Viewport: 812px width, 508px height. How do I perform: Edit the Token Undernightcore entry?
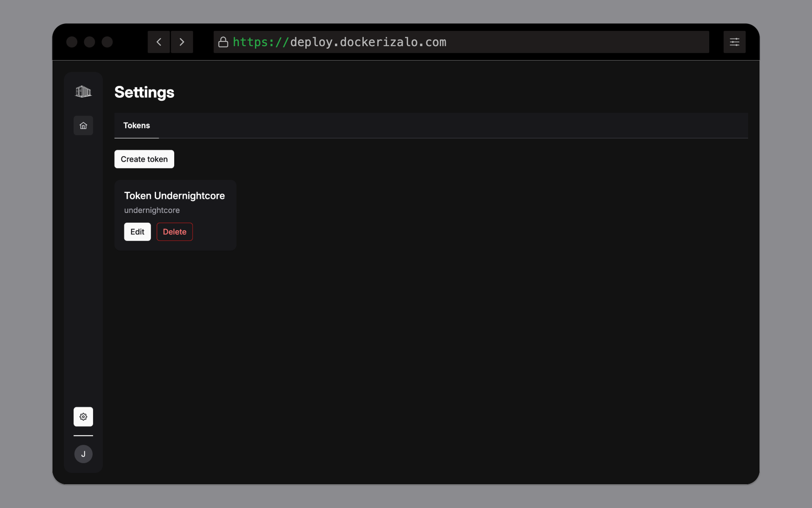point(137,232)
